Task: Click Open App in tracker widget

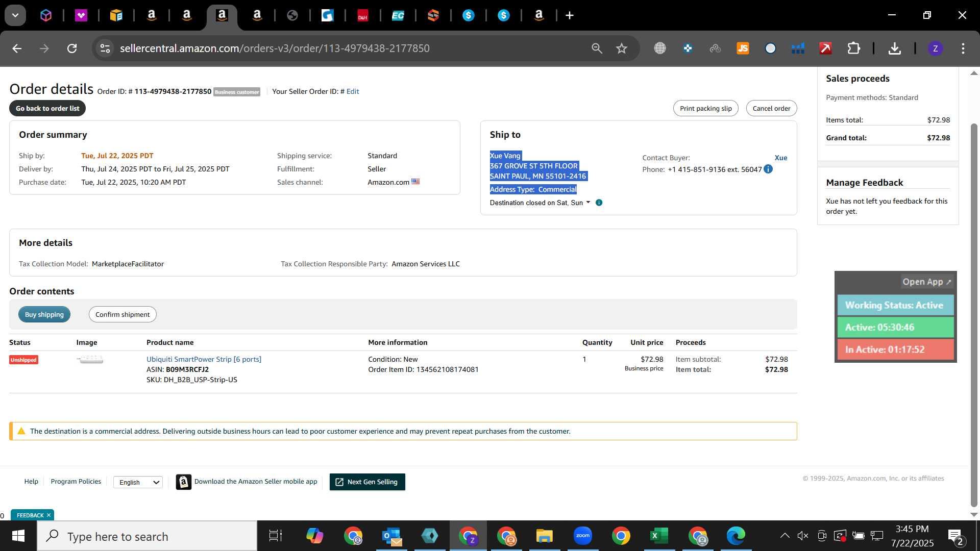Action: pyautogui.click(x=927, y=282)
